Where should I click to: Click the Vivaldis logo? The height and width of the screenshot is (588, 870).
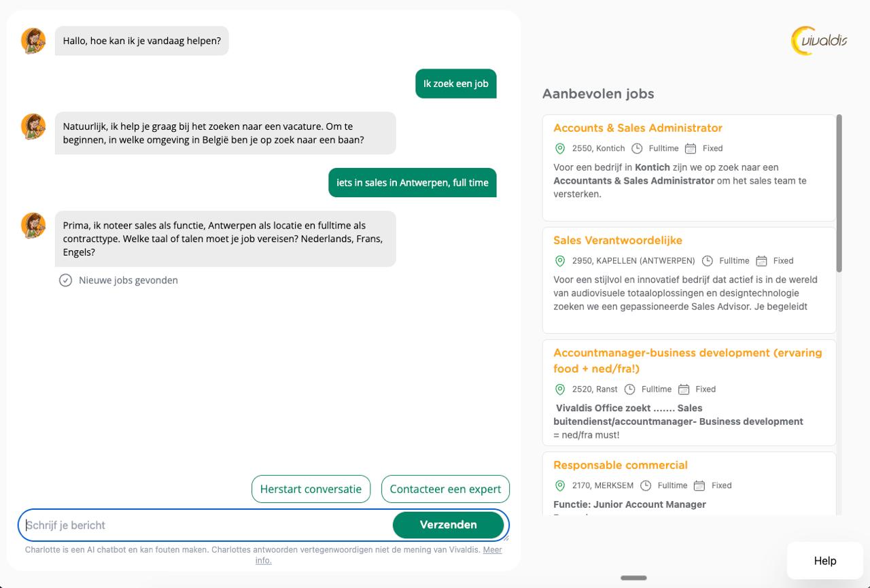[x=820, y=40]
